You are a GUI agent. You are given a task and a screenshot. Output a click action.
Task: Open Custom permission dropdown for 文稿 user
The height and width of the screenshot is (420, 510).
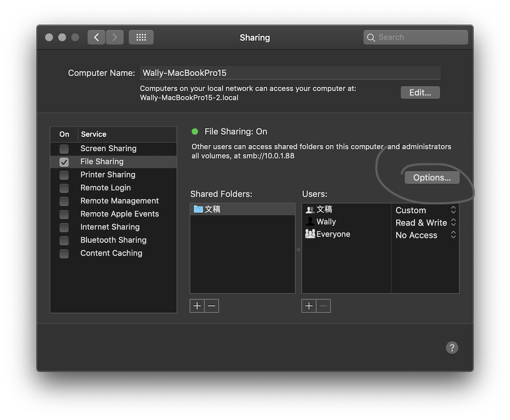tap(425, 210)
